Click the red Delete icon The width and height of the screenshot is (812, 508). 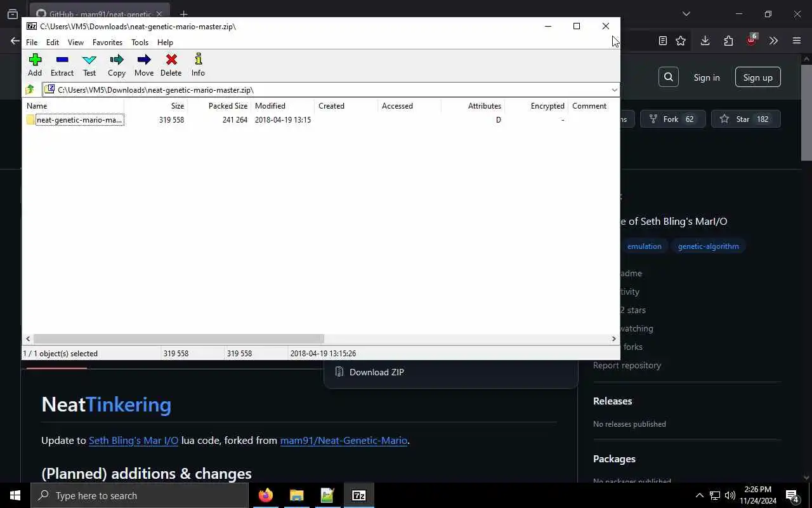171,60
